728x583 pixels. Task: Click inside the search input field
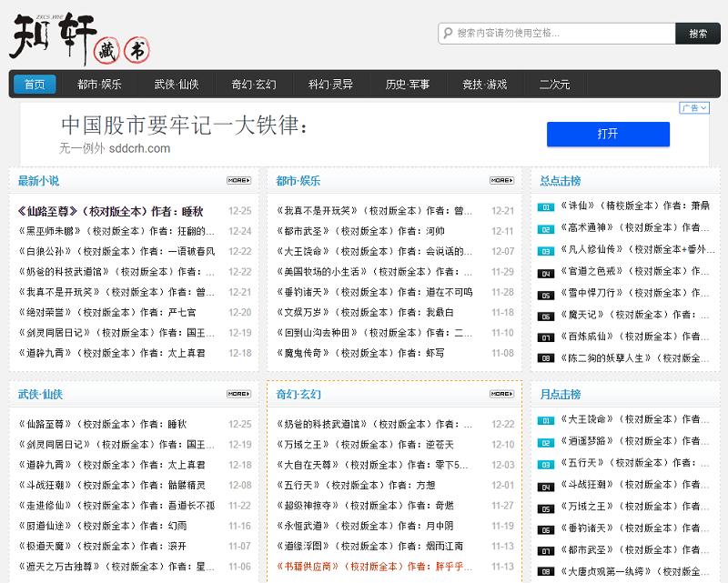546,34
